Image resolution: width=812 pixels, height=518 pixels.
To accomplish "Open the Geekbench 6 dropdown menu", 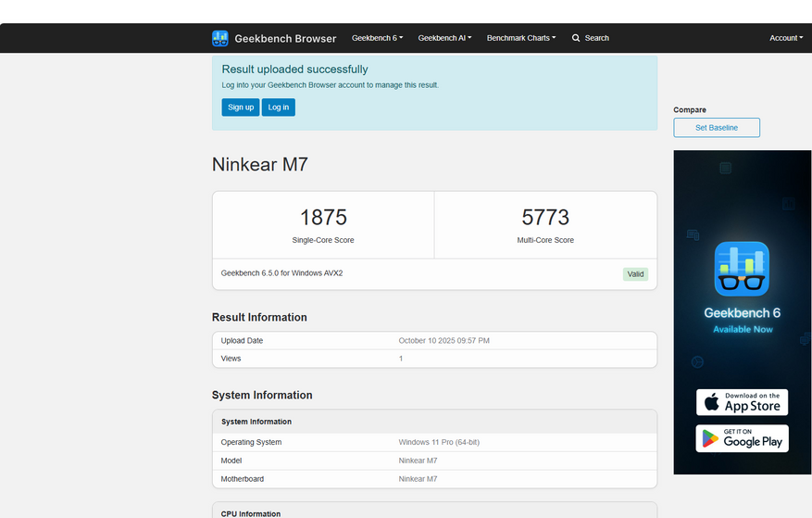I will pyautogui.click(x=377, y=38).
